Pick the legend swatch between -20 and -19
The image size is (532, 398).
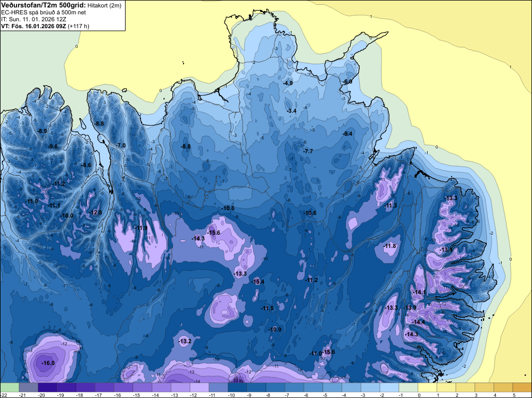click(x=47, y=387)
